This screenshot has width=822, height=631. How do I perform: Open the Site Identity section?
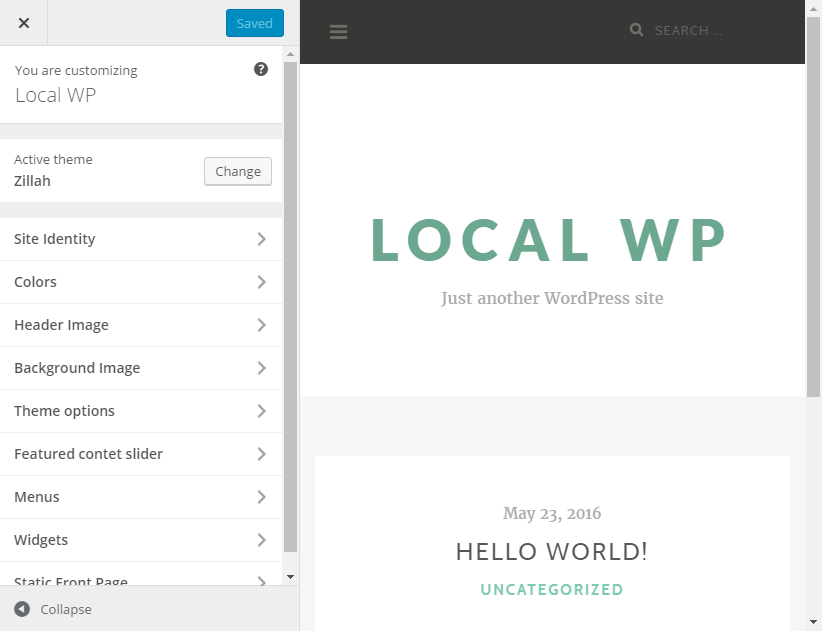141,239
